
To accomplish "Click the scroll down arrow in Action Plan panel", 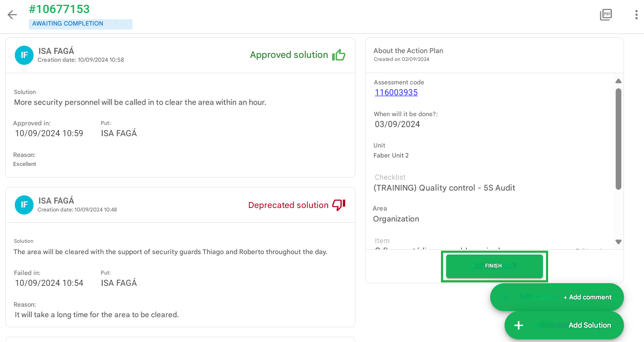I will [x=618, y=241].
